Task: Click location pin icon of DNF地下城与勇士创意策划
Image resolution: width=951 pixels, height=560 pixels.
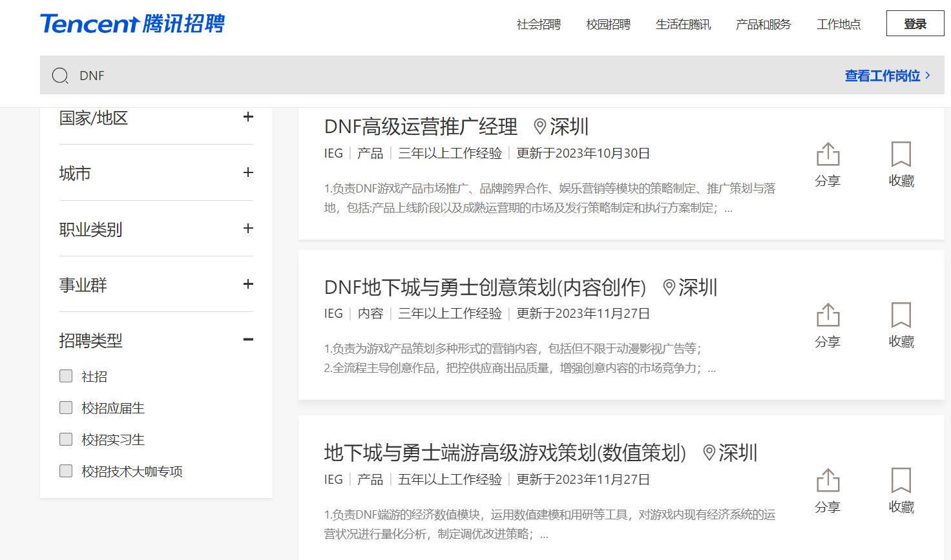Action: coord(669,287)
